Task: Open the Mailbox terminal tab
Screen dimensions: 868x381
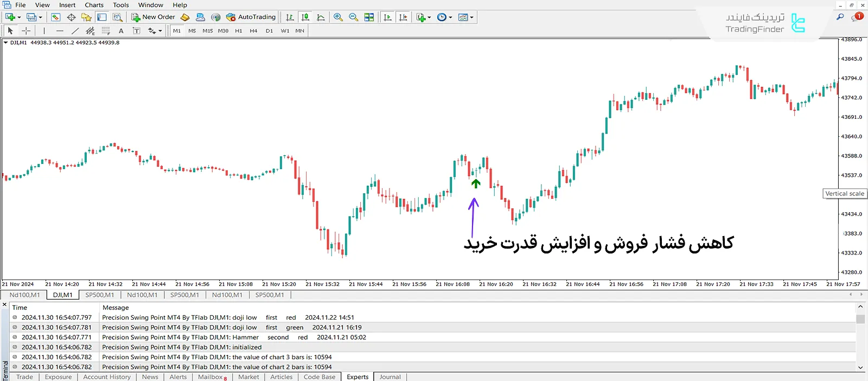Action: 212,377
